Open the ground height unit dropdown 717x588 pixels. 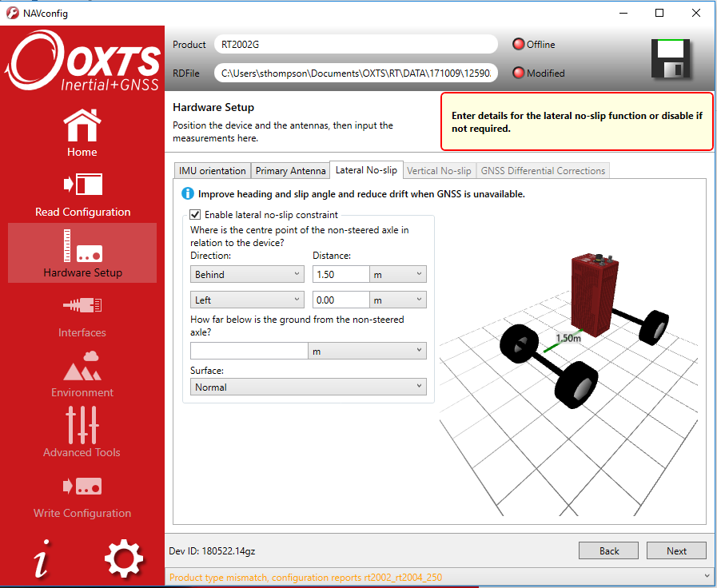[x=367, y=351]
